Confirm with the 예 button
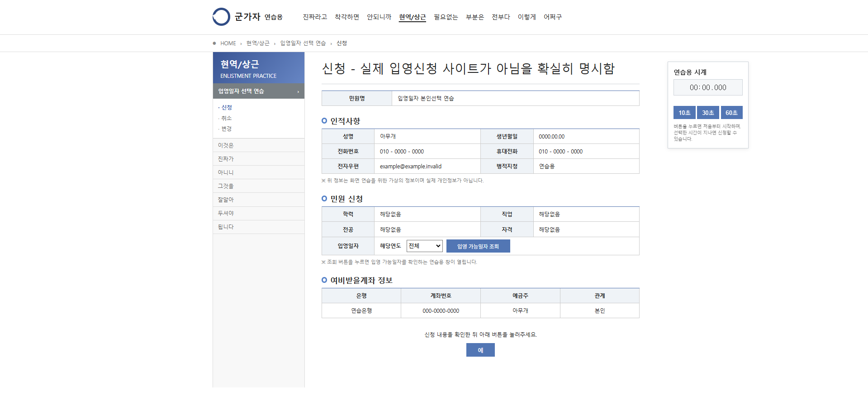Image resolution: width=868 pixels, height=406 pixels. [480, 350]
